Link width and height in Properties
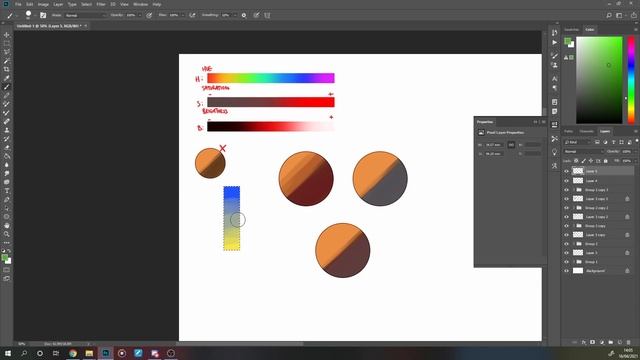 [x=511, y=145]
